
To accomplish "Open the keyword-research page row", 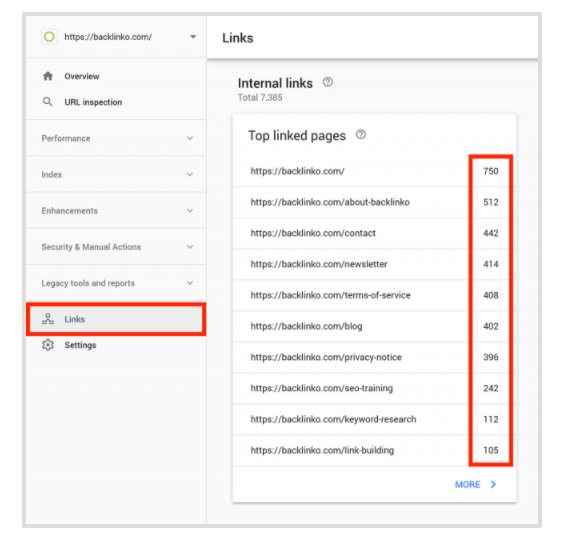I will pos(374,419).
